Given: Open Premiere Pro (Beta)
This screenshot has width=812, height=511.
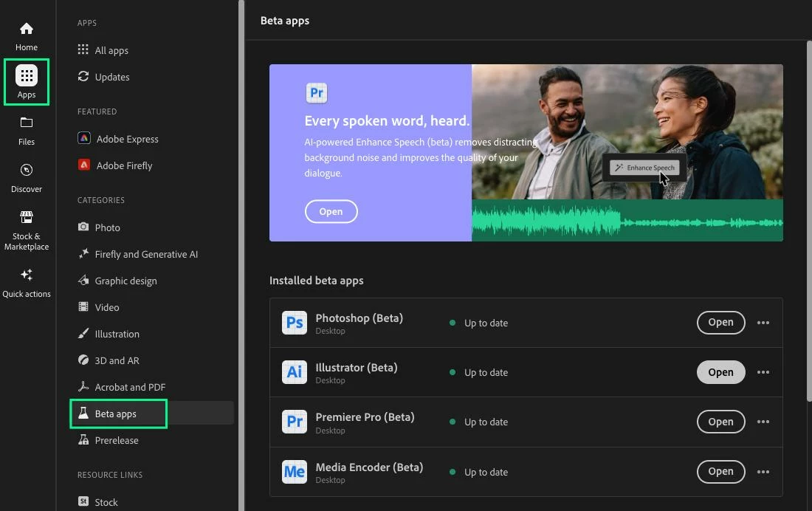Looking at the screenshot, I should tap(720, 422).
